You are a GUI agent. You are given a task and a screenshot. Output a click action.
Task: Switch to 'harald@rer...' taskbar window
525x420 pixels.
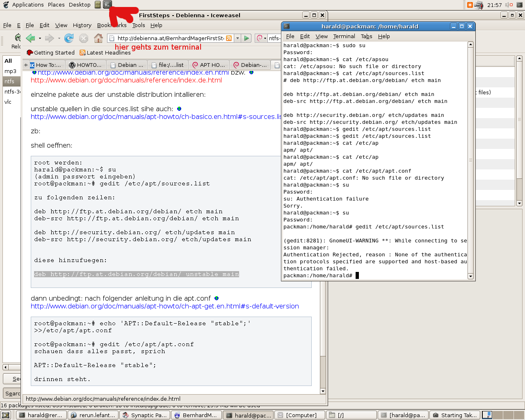(x=42, y=415)
